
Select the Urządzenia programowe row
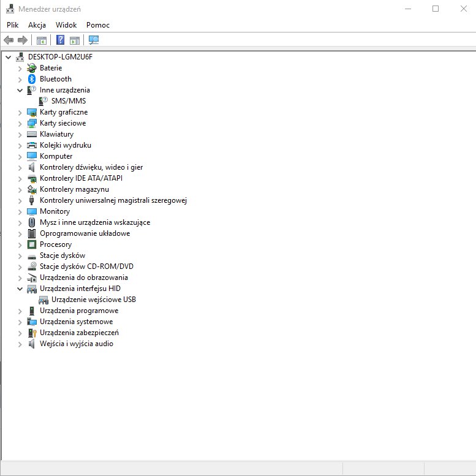[79, 311]
